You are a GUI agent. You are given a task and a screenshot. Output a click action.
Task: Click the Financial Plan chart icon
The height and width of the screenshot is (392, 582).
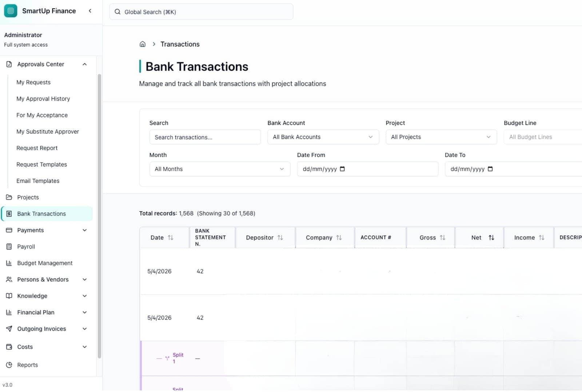9,312
